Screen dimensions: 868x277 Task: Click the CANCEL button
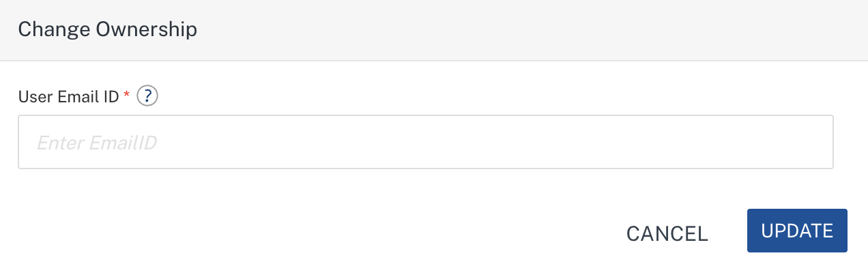coord(667,234)
